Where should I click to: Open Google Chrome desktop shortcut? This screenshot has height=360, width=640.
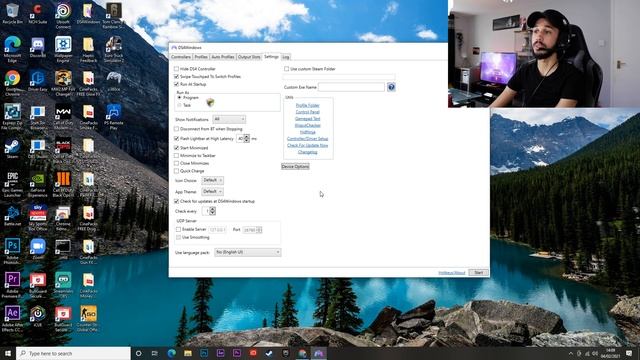click(x=12, y=82)
